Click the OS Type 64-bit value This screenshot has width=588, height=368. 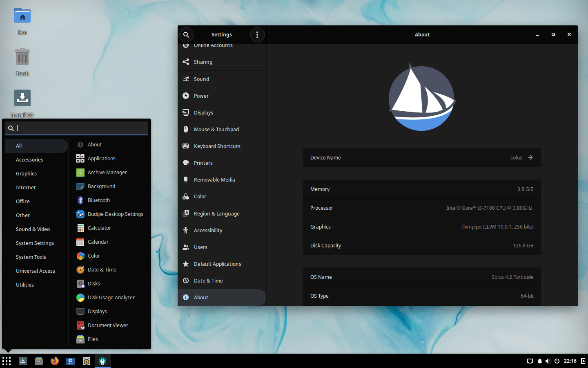pyautogui.click(x=527, y=296)
